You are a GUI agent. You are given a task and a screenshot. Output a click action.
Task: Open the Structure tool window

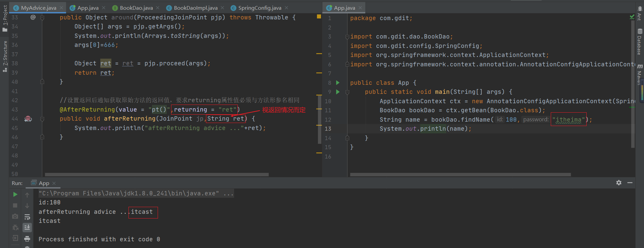coord(5,56)
